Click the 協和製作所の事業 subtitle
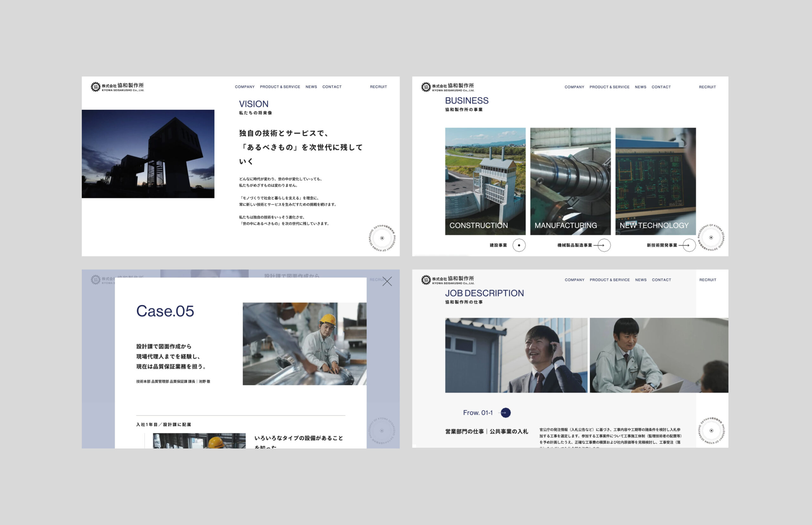Viewport: 812px width, 525px height. click(464, 109)
